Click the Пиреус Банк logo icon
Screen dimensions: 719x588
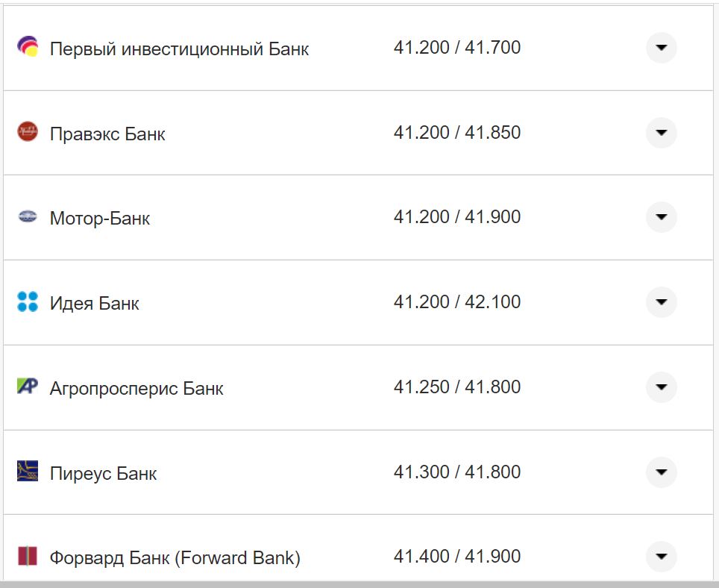click(x=28, y=472)
